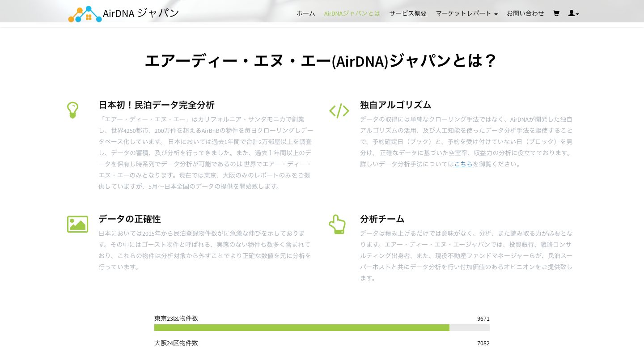Open the サービス概要 menu item
This screenshot has height=348, width=644.
point(408,13)
